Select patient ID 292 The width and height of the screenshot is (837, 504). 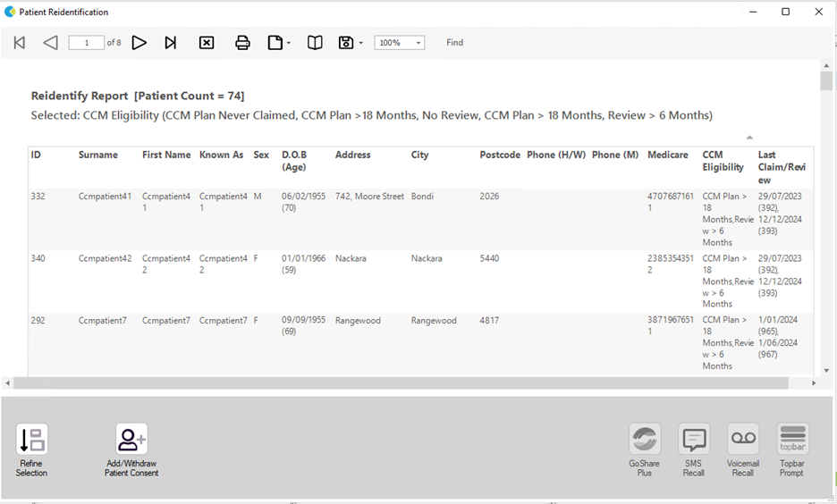pyautogui.click(x=38, y=321)
